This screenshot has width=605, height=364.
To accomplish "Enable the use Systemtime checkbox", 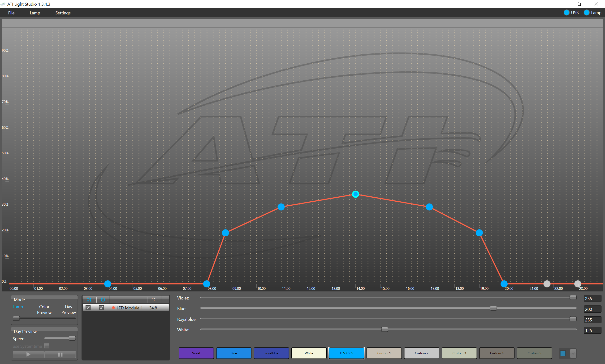I will tap(47, 346).
